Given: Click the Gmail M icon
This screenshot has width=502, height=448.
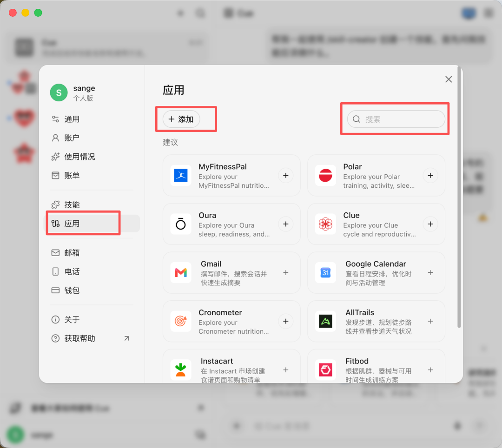Looking at the screenshot, I should [x=181, y=273].
